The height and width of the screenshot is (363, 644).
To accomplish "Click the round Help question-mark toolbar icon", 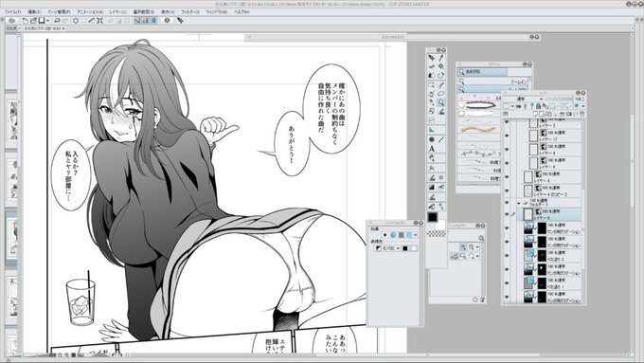I will coord(167,20).
